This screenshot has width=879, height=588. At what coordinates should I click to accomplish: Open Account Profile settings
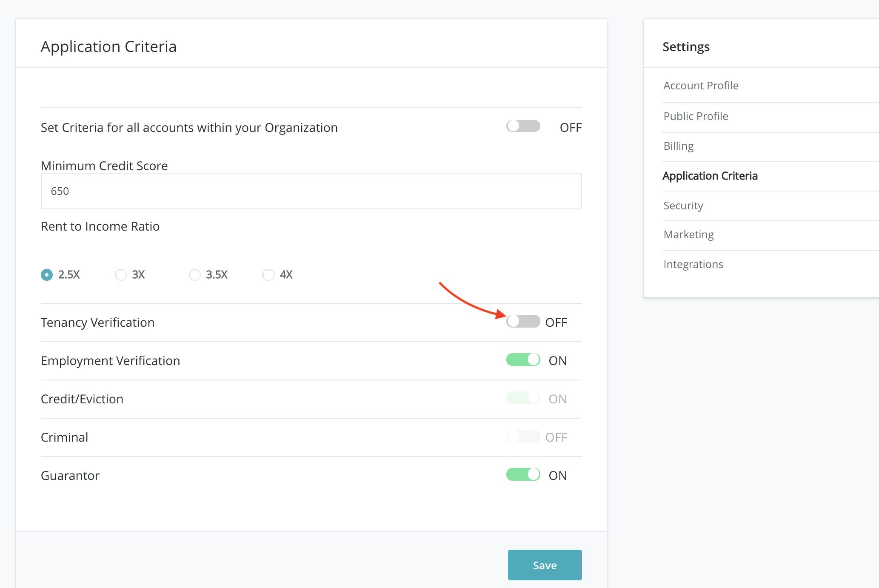pyautogui.click(x=701, y=86)
